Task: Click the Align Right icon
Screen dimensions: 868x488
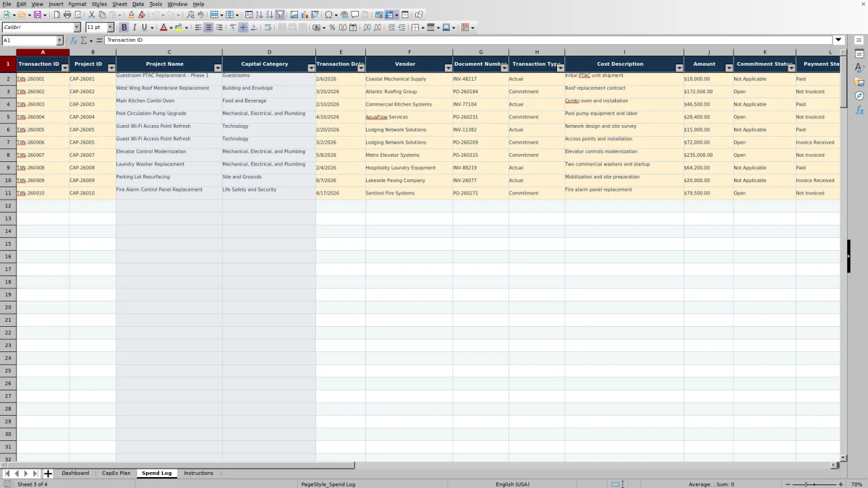Action: point(219,27)
